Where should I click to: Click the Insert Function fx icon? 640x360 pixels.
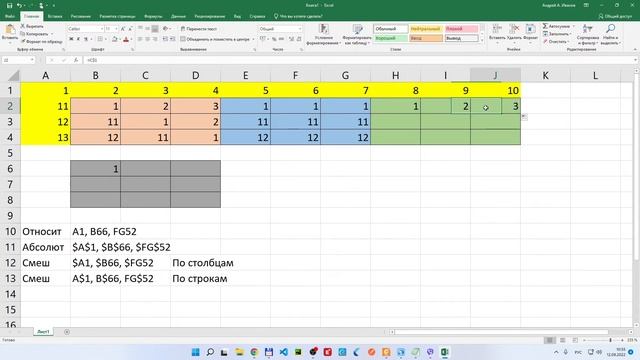[76, 60]
